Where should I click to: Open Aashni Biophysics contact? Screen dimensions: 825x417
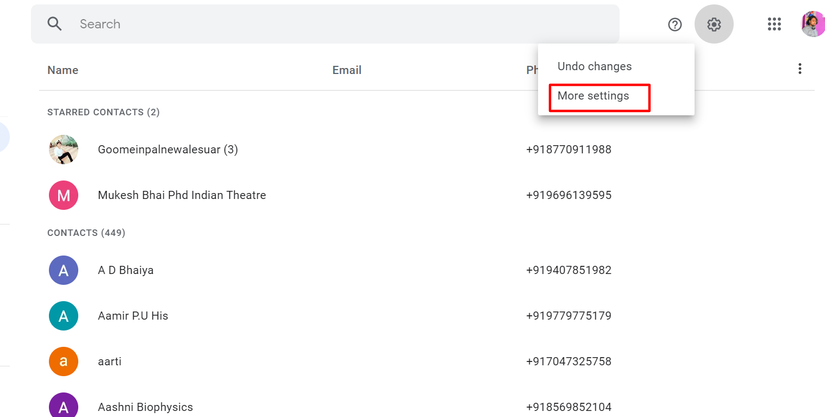pyautogui.click(x=145, y=407)
